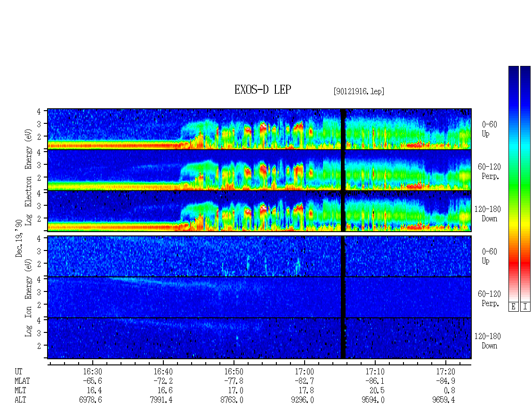This screenshot has height=412, width=532.
Task: Click the Log Ion Energy (eV) axis label
Action: 29,298
